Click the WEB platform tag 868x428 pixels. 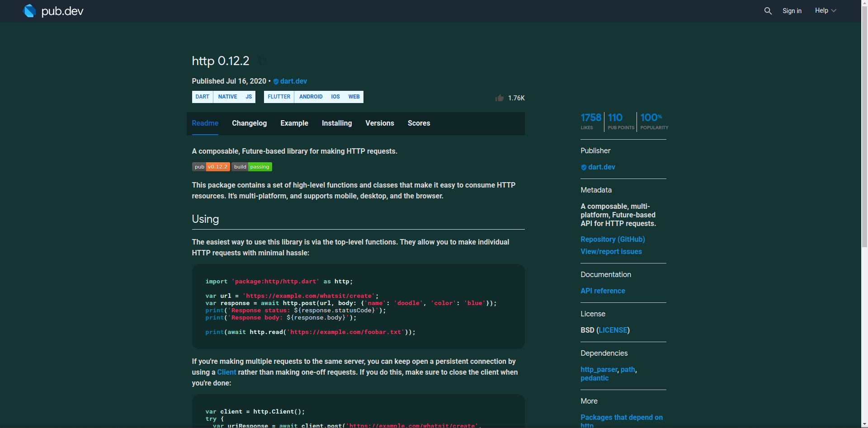(x=354, y=97)
